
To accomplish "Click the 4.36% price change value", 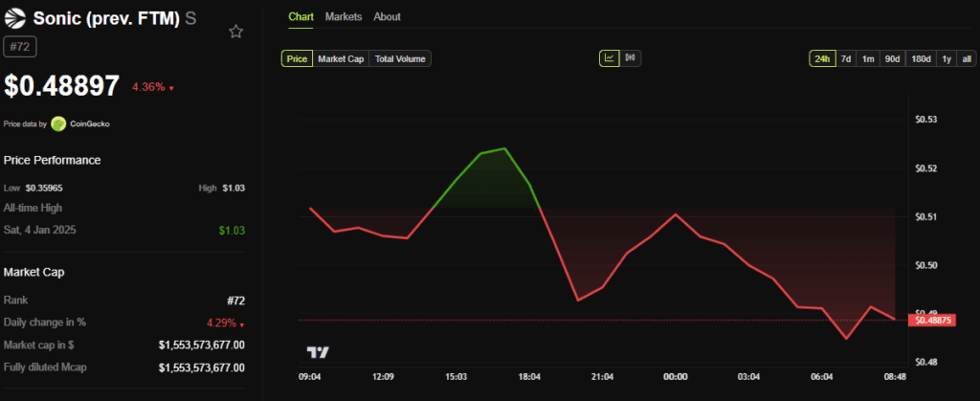I will click(148, 87).
